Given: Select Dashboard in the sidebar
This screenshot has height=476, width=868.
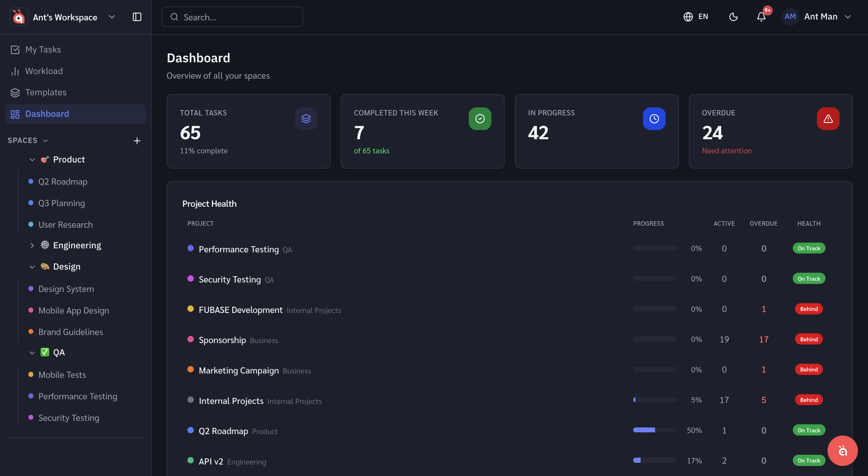Looking at the screenshot, I should click(x=75, y=114).
